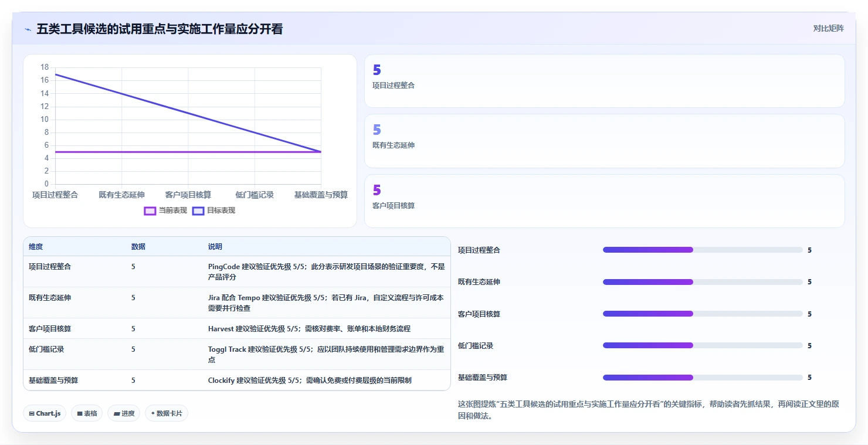Open the 客户项目核算 data card
This screenshot has height=445, width=868.
605,201
